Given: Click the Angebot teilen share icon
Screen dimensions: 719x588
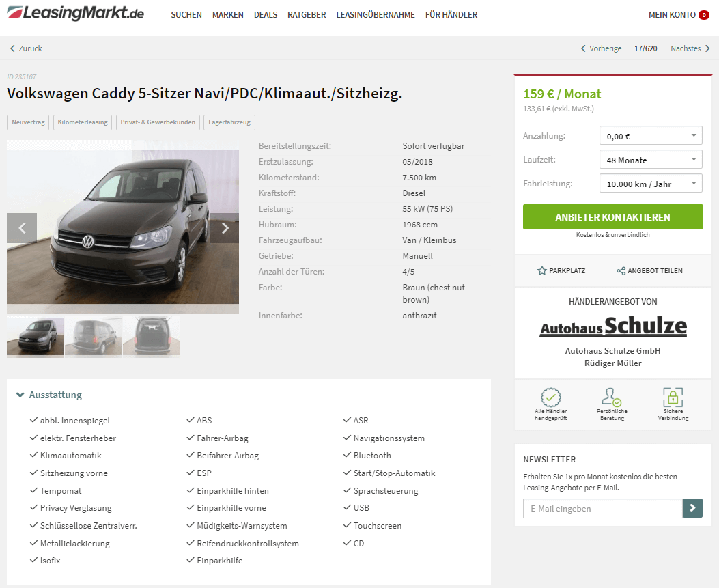Looking at the screenshot, I should 621,270.
